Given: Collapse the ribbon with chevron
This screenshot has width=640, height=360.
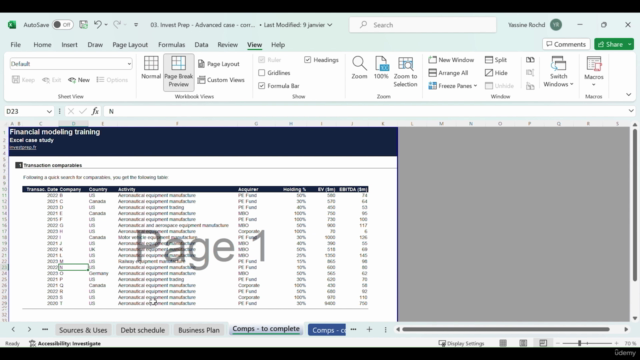Looking at the screenshot, I should (629, 95).
